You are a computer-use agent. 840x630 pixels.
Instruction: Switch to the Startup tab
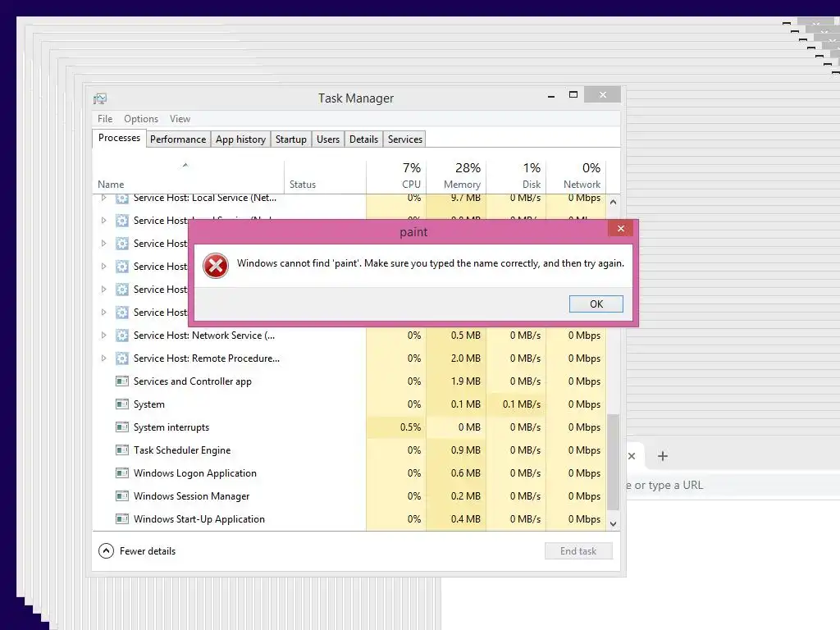[291, 139]
